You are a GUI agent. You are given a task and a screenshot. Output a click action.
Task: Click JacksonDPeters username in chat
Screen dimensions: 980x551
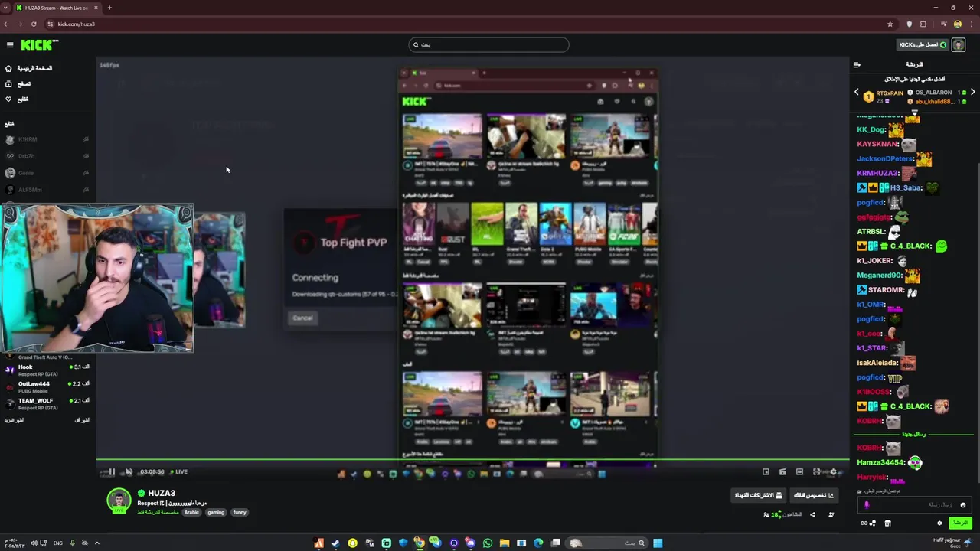pos(885,158)
